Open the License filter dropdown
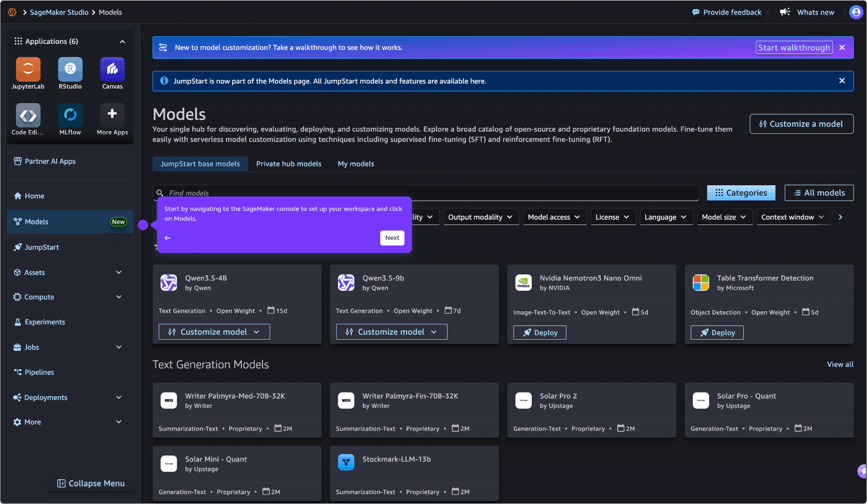This screenshot has height=504, width=867. click(613, 217)
